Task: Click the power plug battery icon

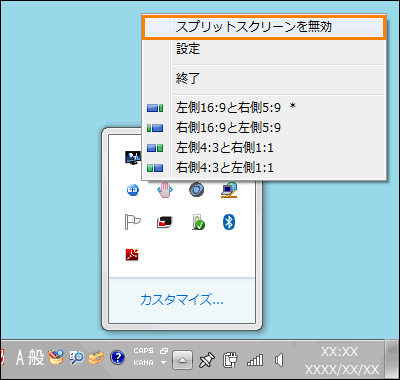Action: 230,360
